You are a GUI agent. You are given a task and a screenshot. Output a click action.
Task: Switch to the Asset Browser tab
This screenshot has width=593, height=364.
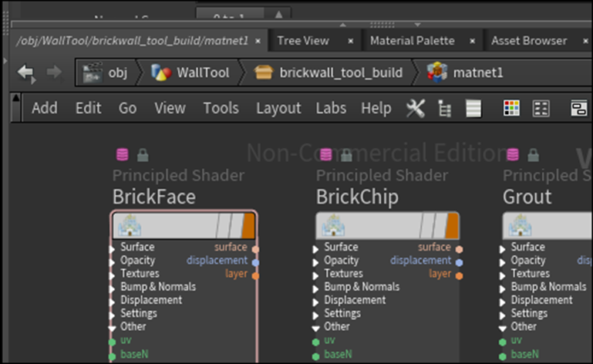point(529,40)
